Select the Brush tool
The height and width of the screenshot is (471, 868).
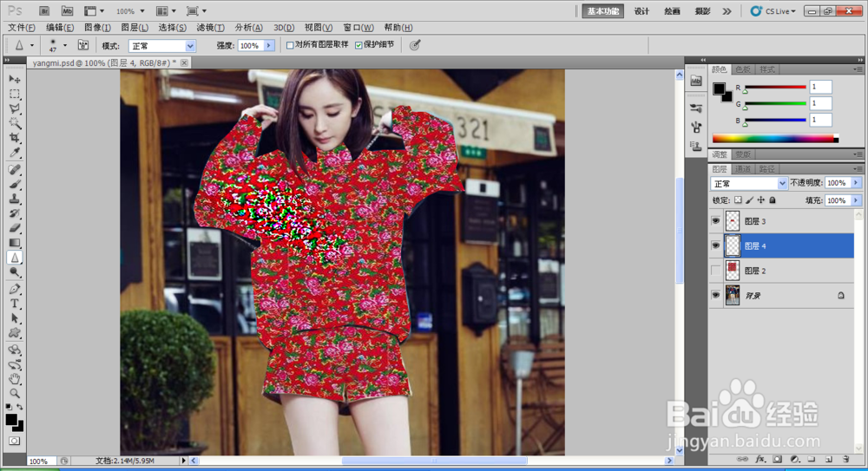[x=15, y=184]
